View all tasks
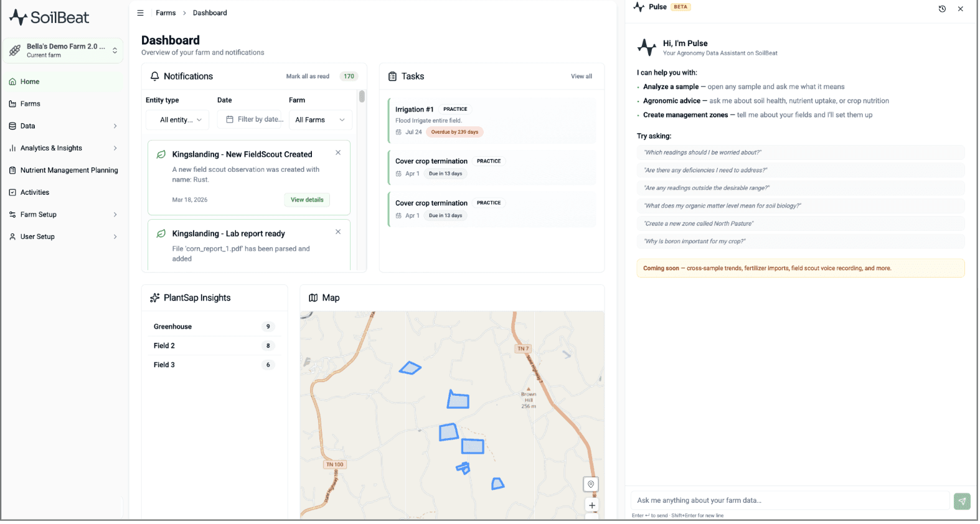The image size is (980, 524). point(582,76)
